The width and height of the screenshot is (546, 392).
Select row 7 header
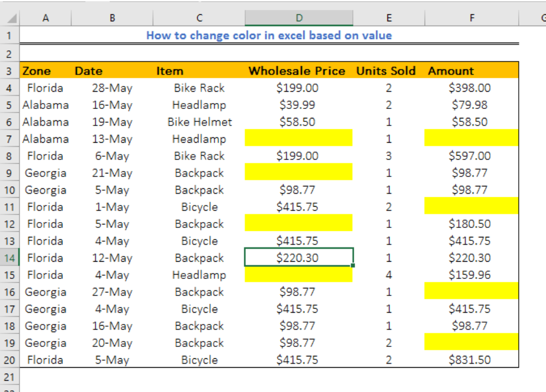coord(9,139)
